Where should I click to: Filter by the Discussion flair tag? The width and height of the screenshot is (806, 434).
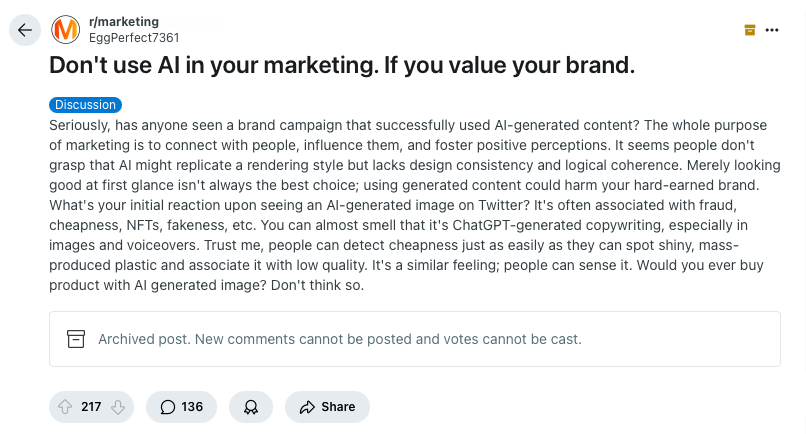[x=85, y=105]
